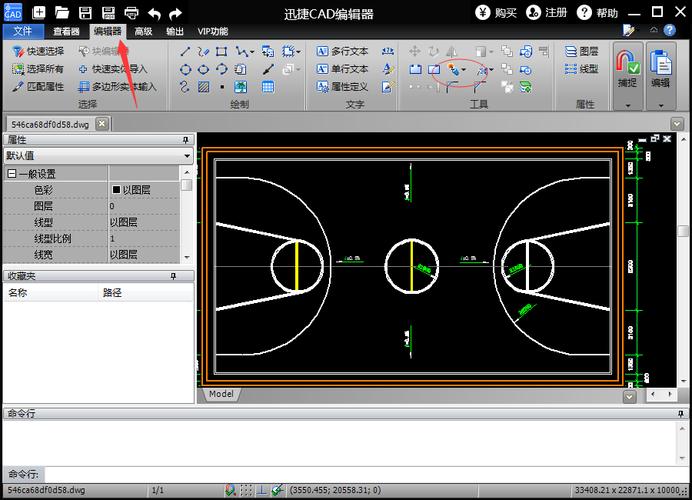This screenshot has width=692, height=500.
Task: Collapse the 一般设置 general settings group
Action: pyautogui.click(x=12, y=173)
